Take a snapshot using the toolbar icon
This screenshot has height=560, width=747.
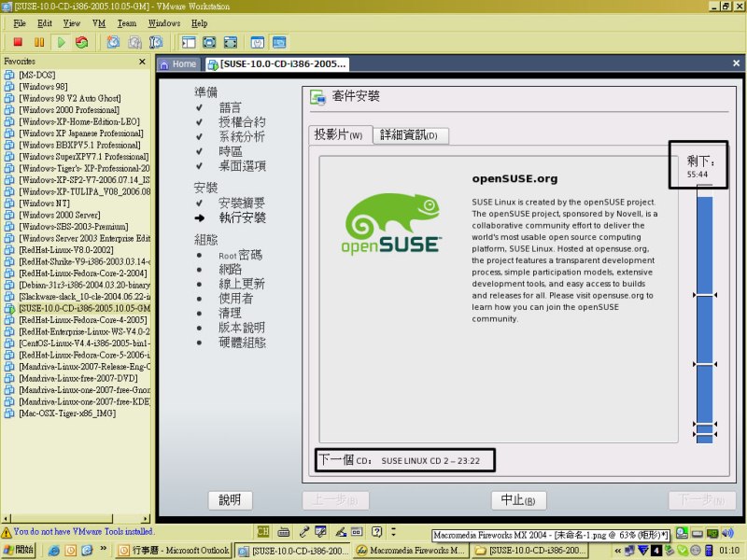[113, 42]
